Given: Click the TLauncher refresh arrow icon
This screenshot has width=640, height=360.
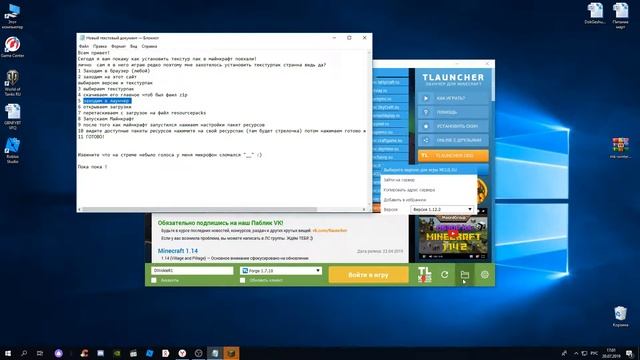Looking at the screenshot, I should pos(444,275).
